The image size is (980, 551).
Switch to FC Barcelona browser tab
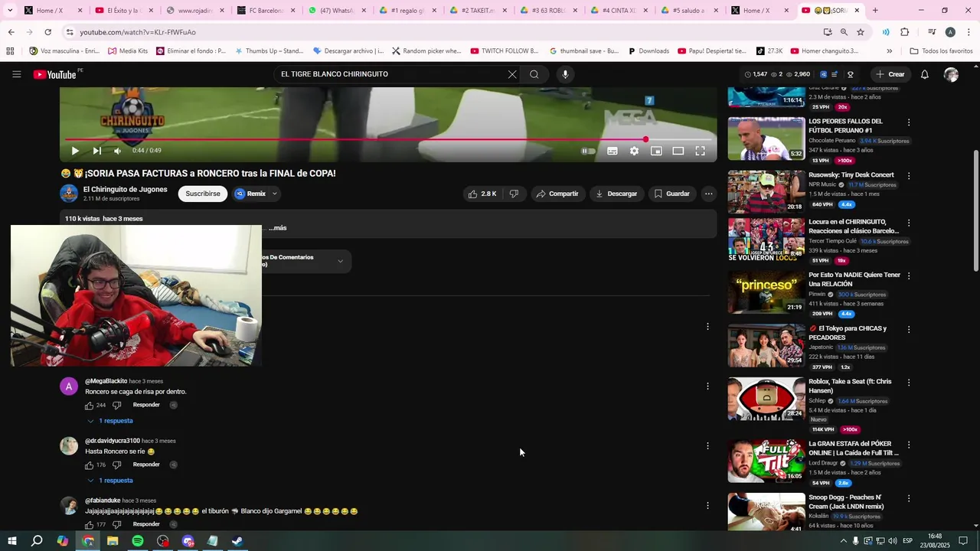[x=265, y=11]
